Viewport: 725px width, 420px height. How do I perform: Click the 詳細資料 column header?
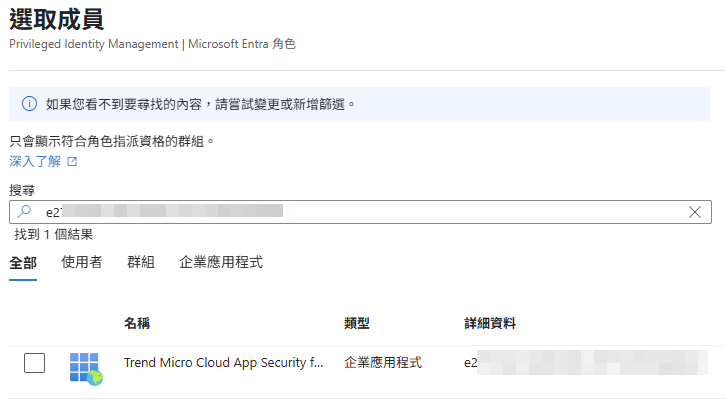(490, 323)
